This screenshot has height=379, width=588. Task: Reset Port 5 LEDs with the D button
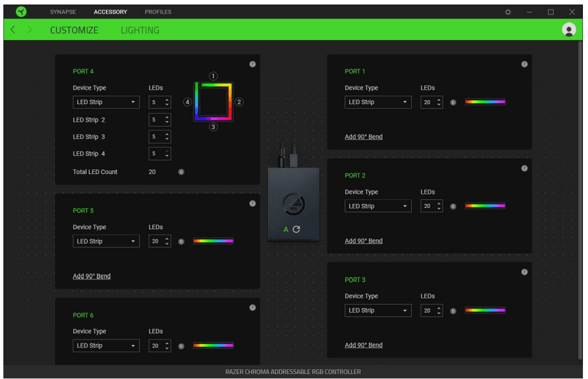point(180,240)
